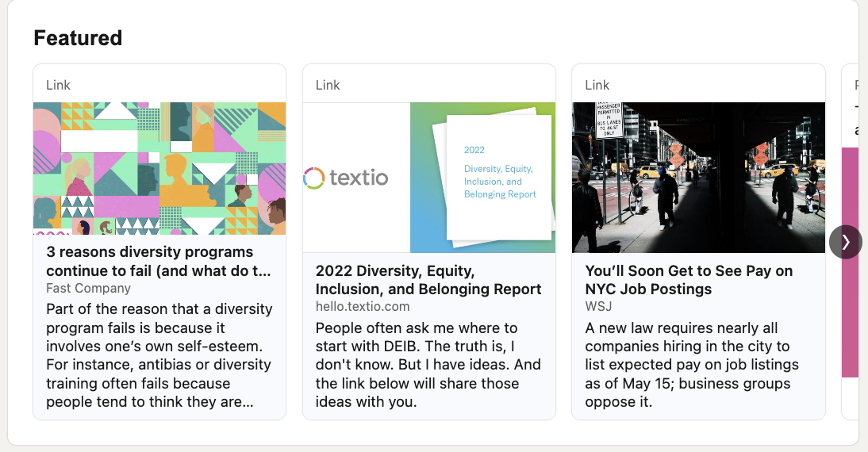
Task: Click the 2022 report cover image
Action: tap(498, 177)
